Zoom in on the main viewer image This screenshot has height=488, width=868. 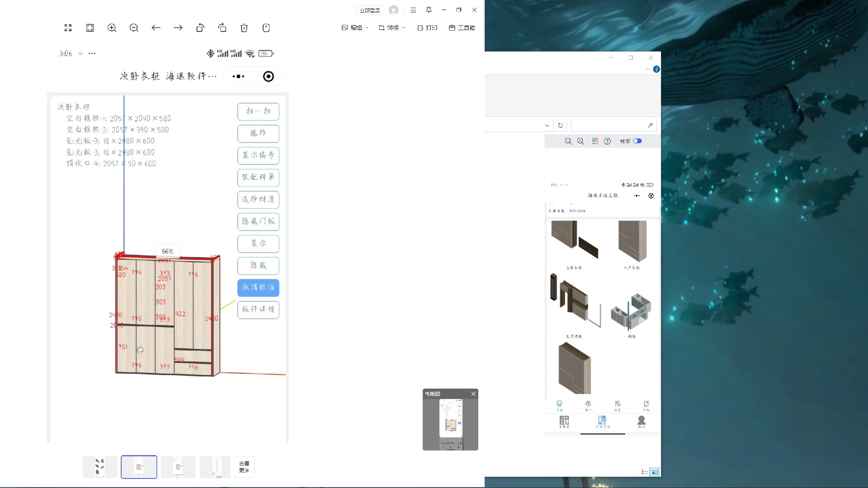point(112,28)
